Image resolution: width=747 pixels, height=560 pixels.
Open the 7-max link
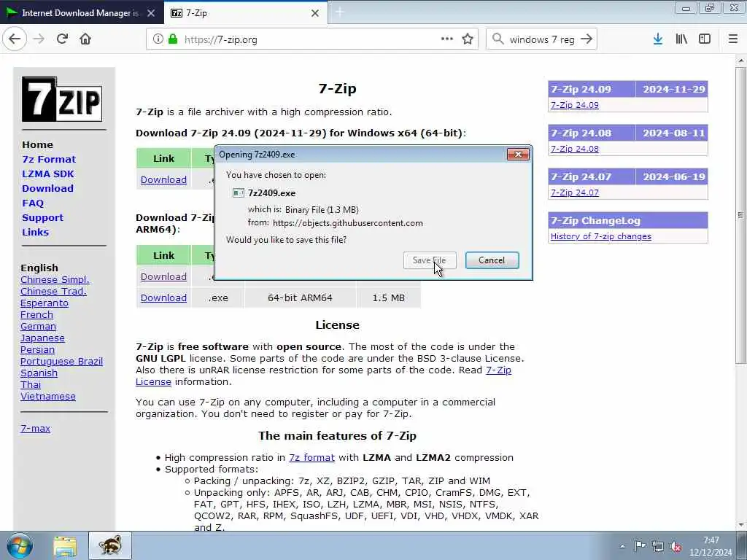point(35,428)
